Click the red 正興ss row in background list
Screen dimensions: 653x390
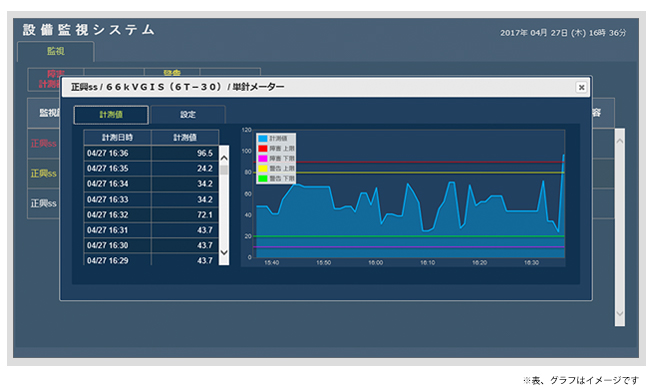coord(44,143)
